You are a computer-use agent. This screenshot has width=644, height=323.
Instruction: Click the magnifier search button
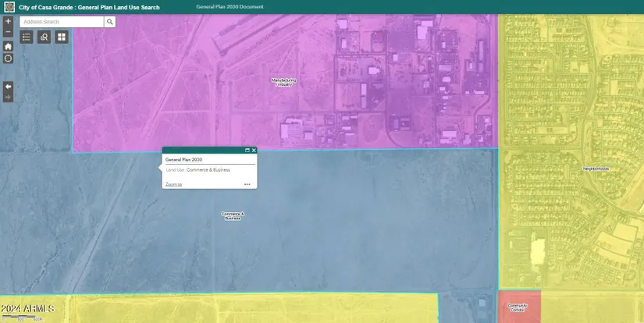click(x=110, y=22)
